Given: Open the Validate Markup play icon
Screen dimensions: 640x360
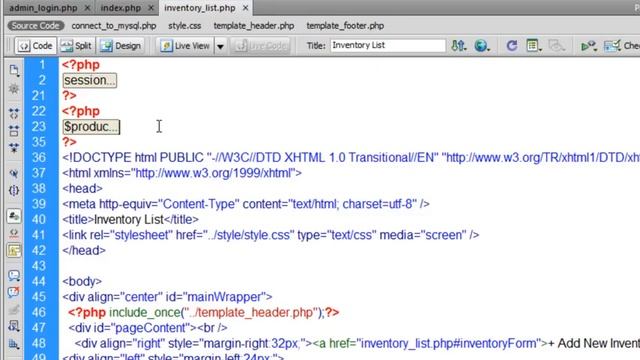Looking at the screenshot, I should coord(589,46).
